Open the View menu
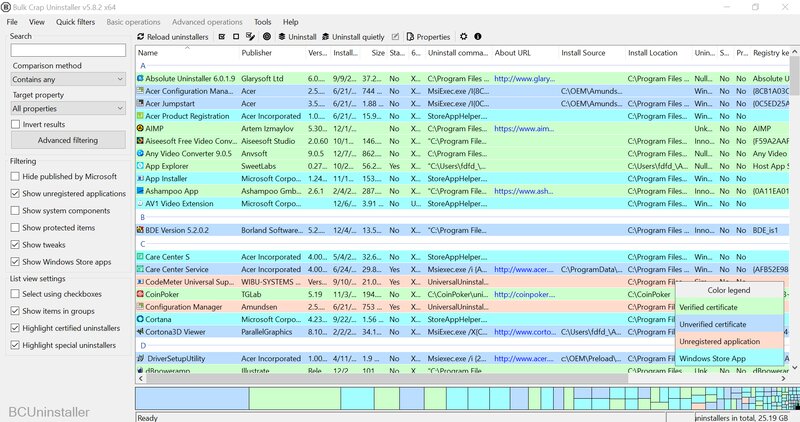Image resolution: width=800 pixels, height=422 pixels. [37, 22]
